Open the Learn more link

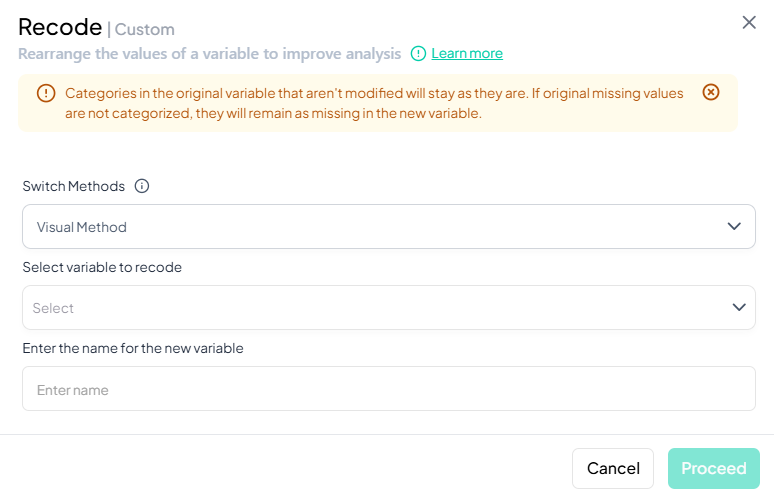pos(467,53)
